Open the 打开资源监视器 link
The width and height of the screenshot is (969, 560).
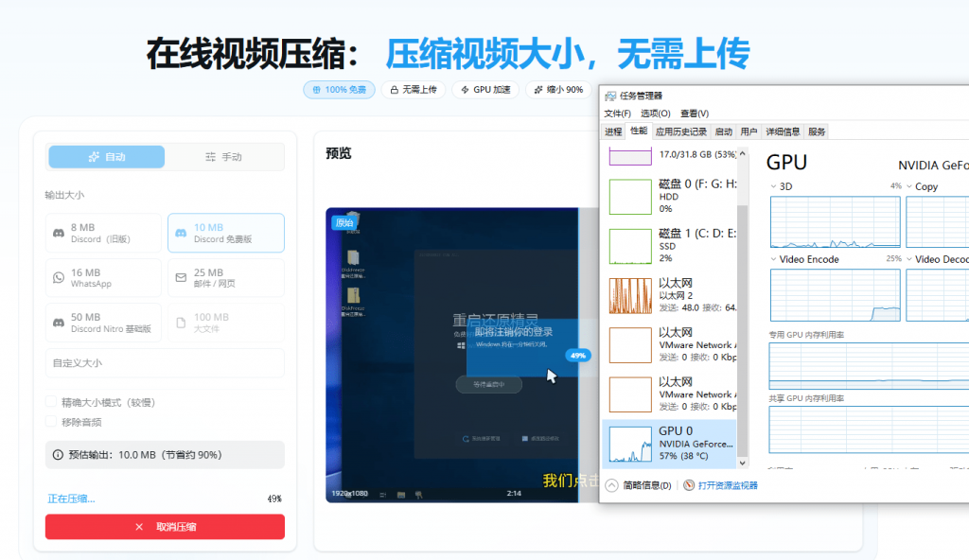[x=727, y=485]
